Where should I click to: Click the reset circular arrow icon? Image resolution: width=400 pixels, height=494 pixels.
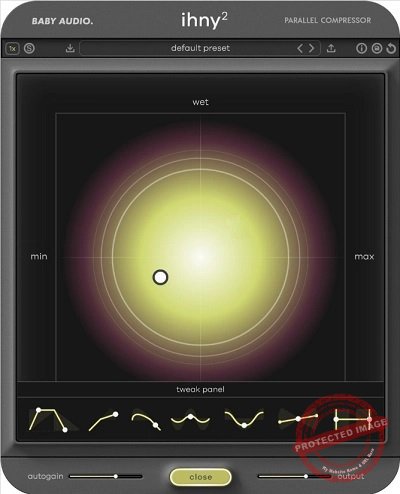[391, 49]
